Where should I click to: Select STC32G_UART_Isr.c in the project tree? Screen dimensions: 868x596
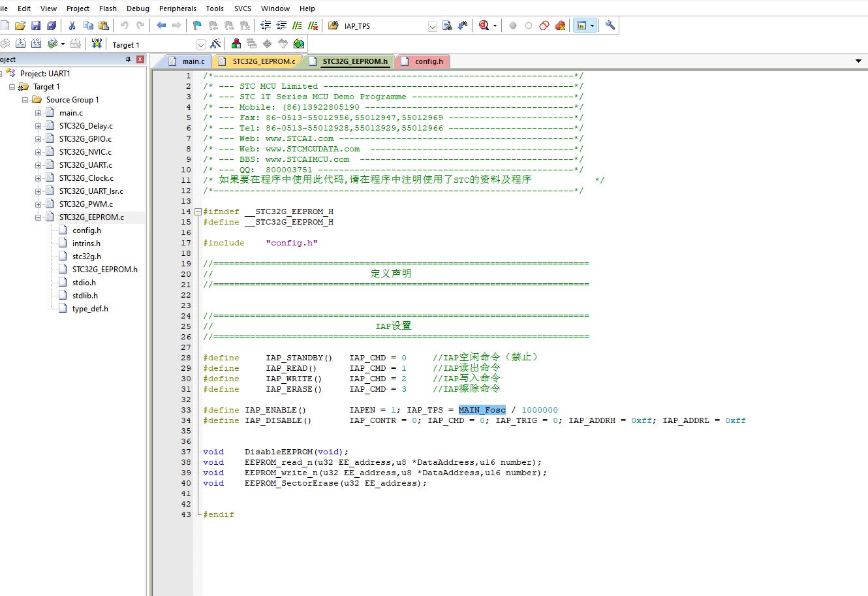pyautogui.click(x=91, y=191)
